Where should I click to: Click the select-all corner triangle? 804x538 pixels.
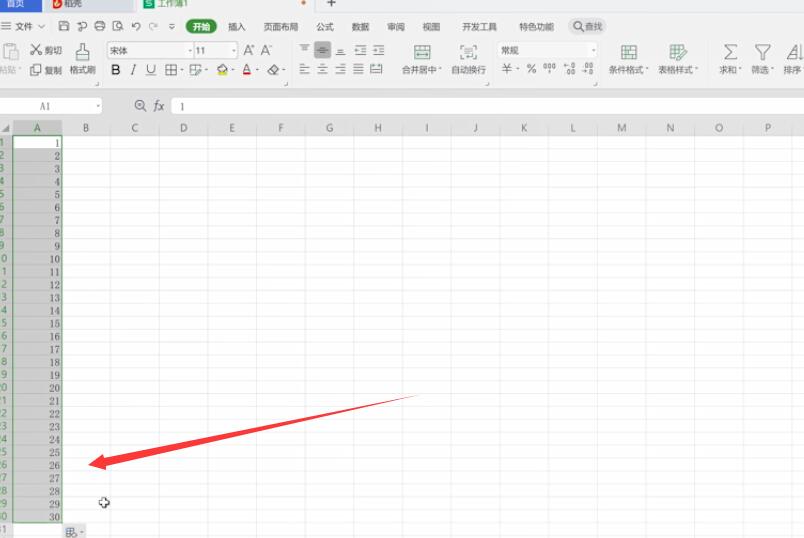tap(6, 128)
